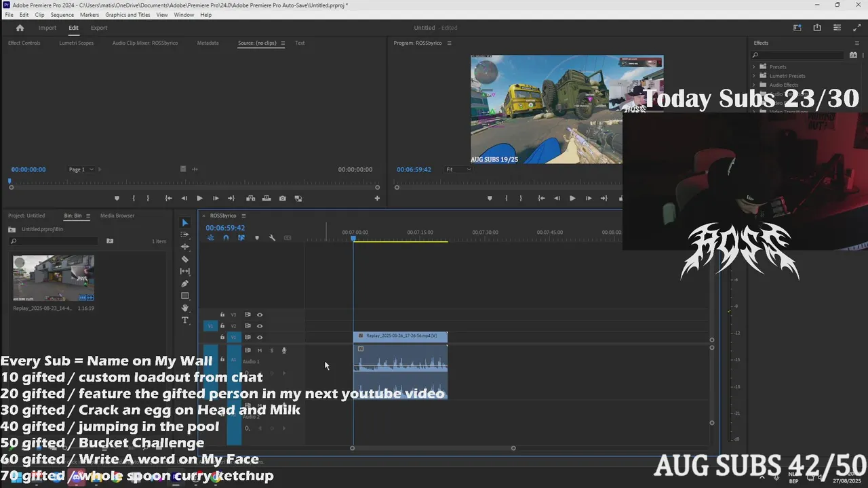Open the Program ROSSbyrico panel menu
Image resolution: width=868 pixels, height=488 pixels.
[449, 43]
